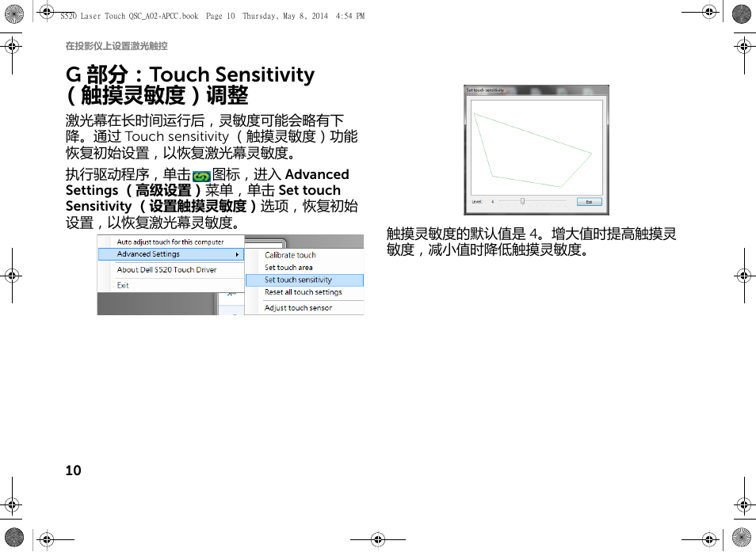Open the Advanced Settings submenu entry
The image size is (756, 552).
170,254
